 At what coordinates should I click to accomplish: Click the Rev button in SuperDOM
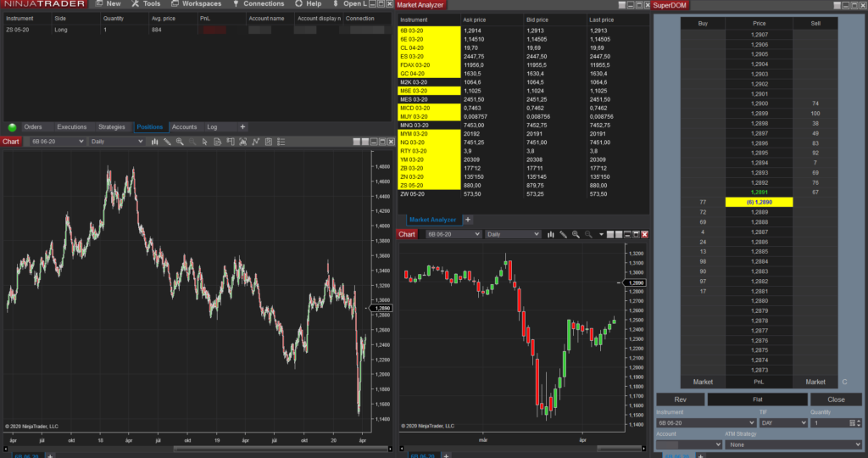pos(680,399)
